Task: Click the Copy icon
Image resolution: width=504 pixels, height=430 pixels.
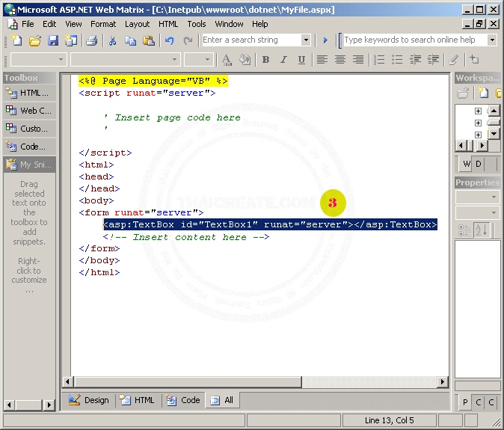Action: 130,40
